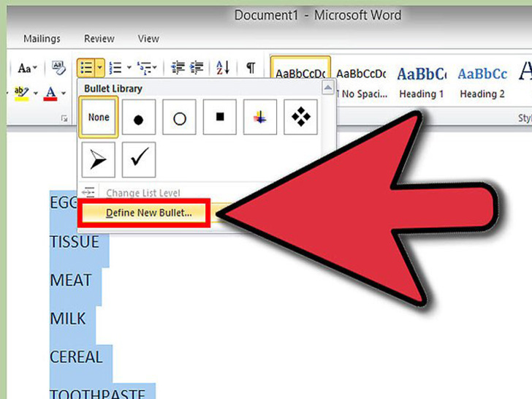Click the bullet menu scroll up arrow
Screen dimensions: 532x399
coord(327,88)
